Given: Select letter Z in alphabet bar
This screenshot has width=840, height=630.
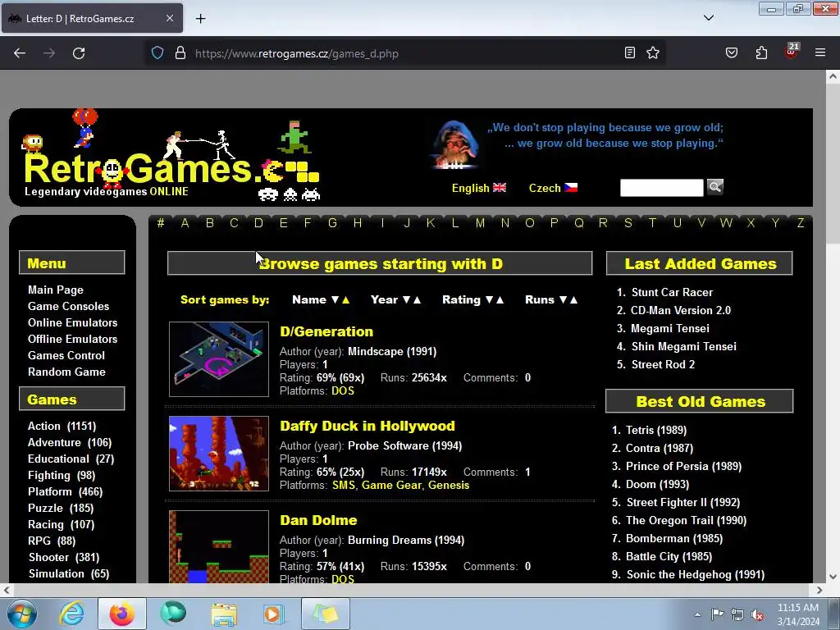Looking at the screenshot, I should [x=801, y=223].
